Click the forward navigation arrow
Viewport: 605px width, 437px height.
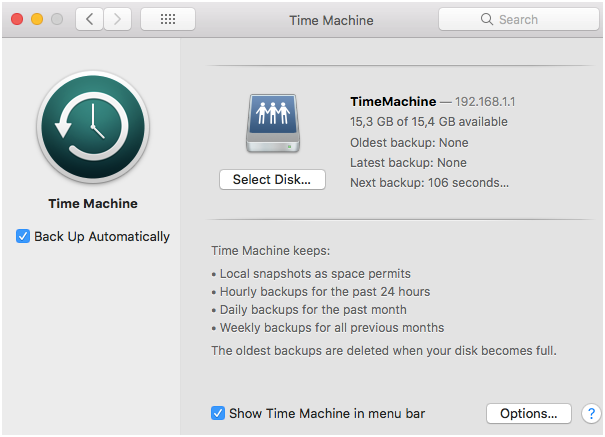[117, 19]
